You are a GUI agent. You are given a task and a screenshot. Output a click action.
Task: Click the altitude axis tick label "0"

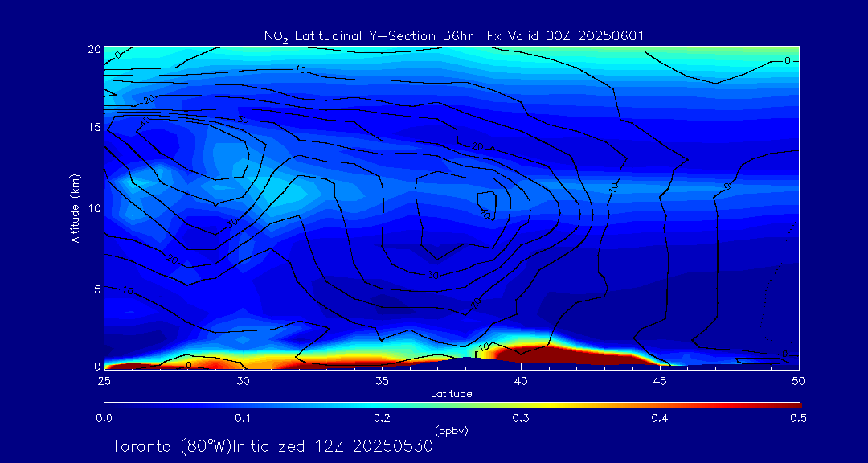click(x=97, y=366)
